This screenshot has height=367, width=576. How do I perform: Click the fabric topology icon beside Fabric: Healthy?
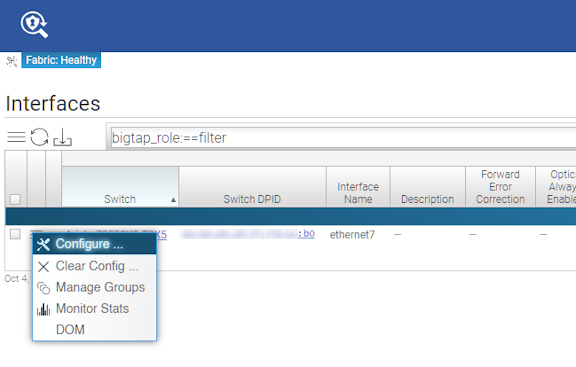tap(12, 61)
